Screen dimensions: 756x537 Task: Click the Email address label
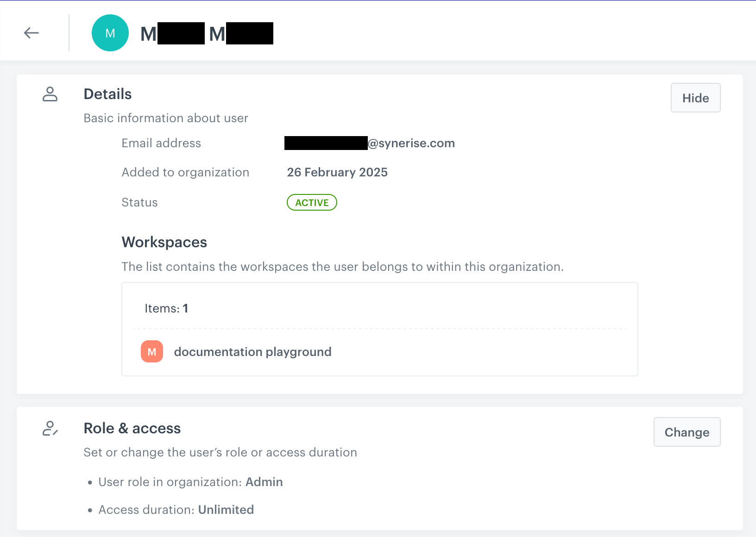pyautogui.click(x=161, y=143)
